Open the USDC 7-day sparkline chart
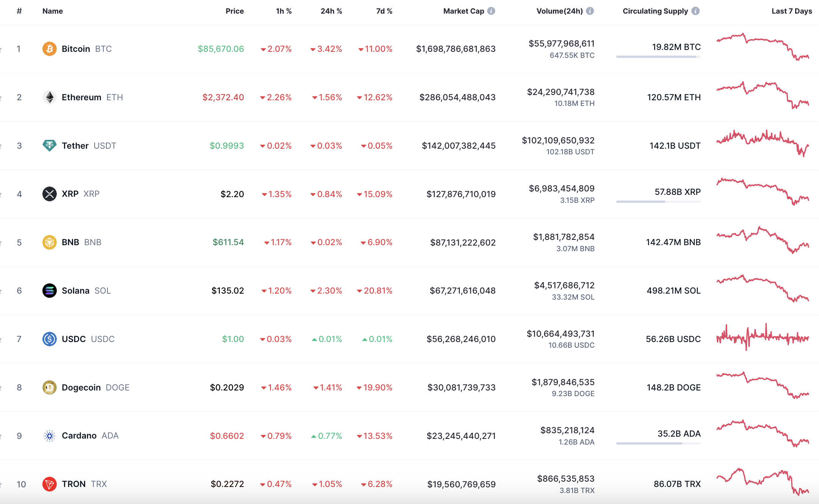 tap(763, 338)
